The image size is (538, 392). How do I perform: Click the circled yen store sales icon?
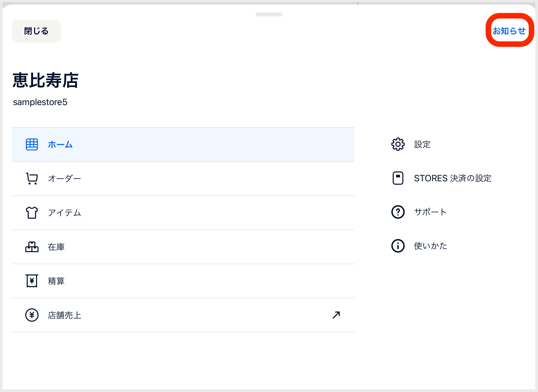tap(32, 315)
